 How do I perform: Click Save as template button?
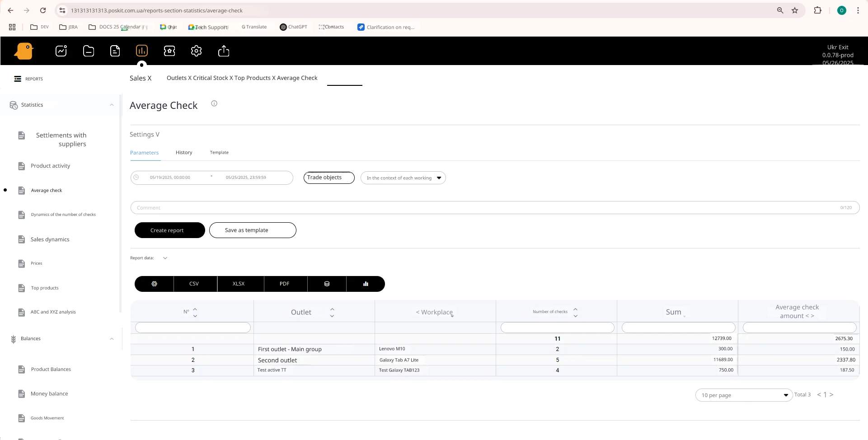[x=253, y=230]
